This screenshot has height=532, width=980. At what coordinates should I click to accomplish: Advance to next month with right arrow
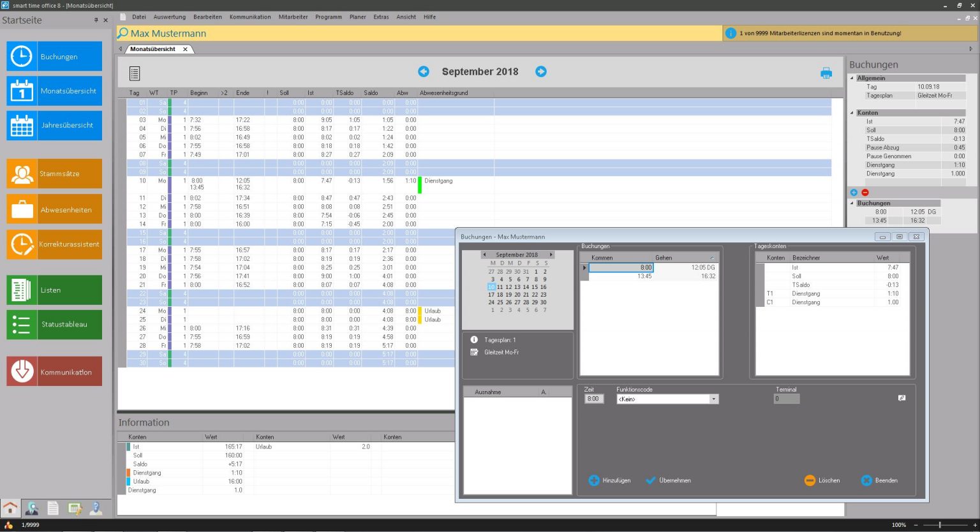coord(541,71)
